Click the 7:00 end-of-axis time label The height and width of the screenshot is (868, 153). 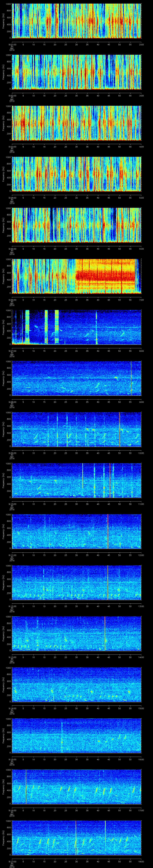[x=141, y=300]
